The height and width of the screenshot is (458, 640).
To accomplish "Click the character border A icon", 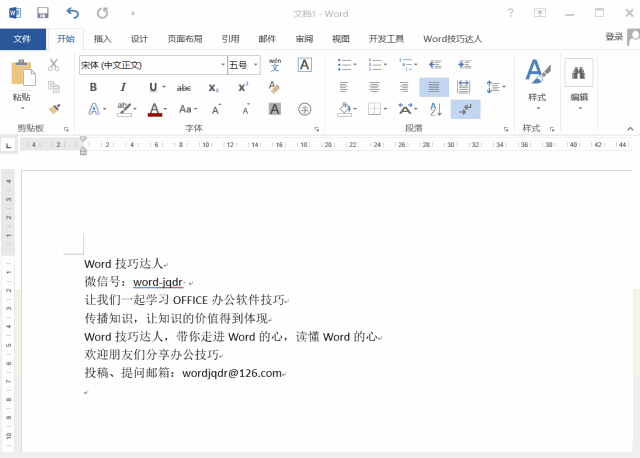I will (x=304, y=64).
